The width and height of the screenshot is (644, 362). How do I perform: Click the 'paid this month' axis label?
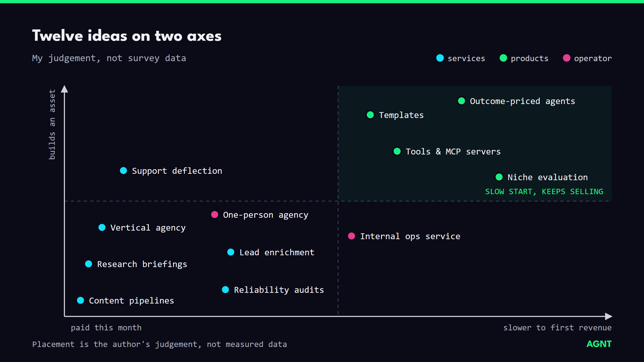click(106, 328)
